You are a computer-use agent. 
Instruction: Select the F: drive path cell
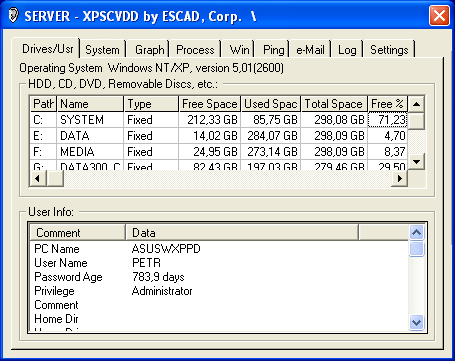(43, 152)
